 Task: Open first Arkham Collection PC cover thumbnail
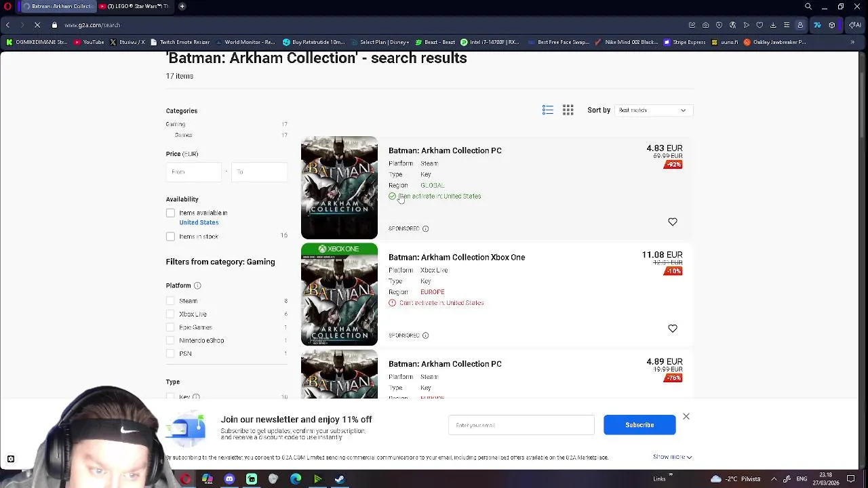point(339,188)
